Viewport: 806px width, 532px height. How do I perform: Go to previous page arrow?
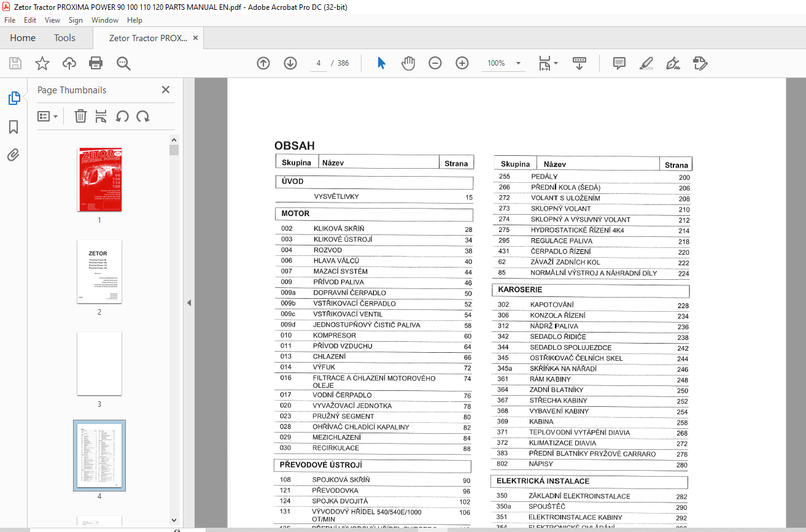(x=263, y=63)
